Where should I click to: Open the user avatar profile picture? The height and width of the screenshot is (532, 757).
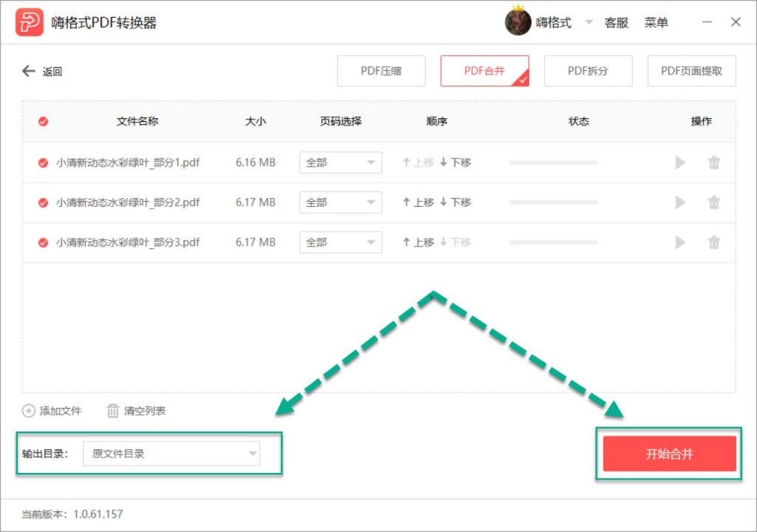point(517,21)
